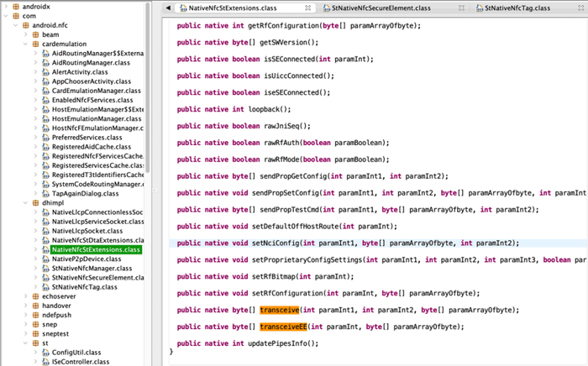Collapse the com package

(6, 16)
